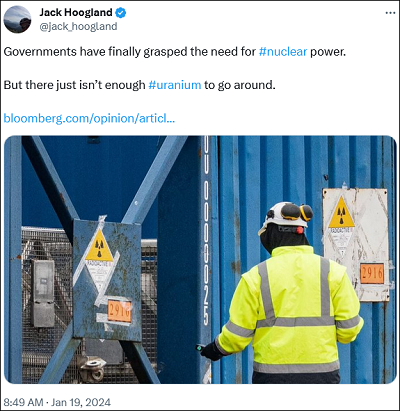The height and width of the screenshot is (411, 400).
Task: Click the Jan 19, 2024 date
Action: point(81,402)
